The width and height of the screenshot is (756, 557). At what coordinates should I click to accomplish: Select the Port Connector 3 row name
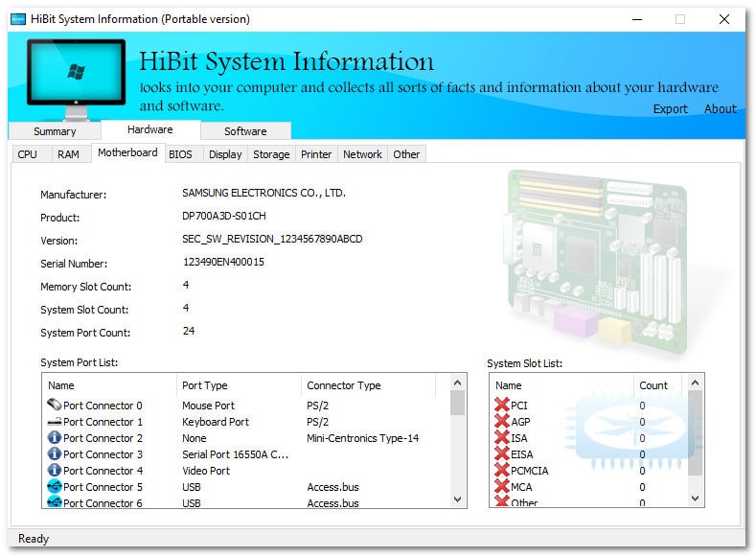tap(103, 454)
